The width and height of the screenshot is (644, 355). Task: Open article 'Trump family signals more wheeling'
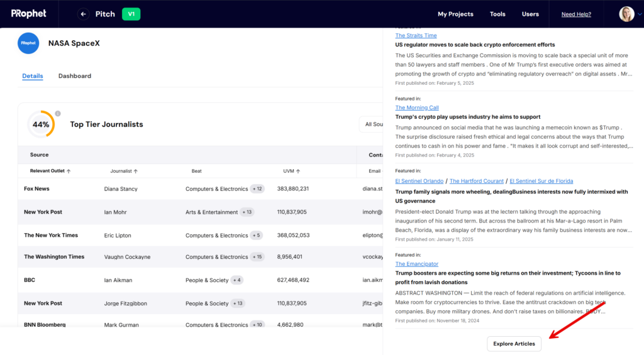(x=511, y=196)
